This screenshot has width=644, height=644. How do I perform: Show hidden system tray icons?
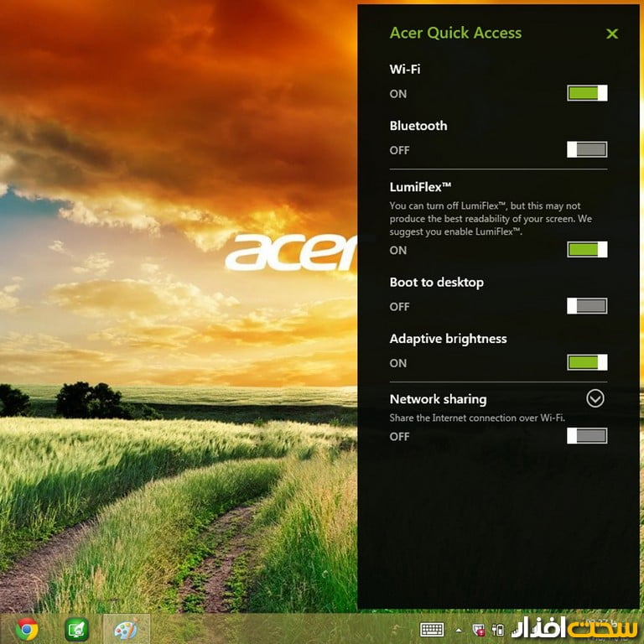click(458, 630)
